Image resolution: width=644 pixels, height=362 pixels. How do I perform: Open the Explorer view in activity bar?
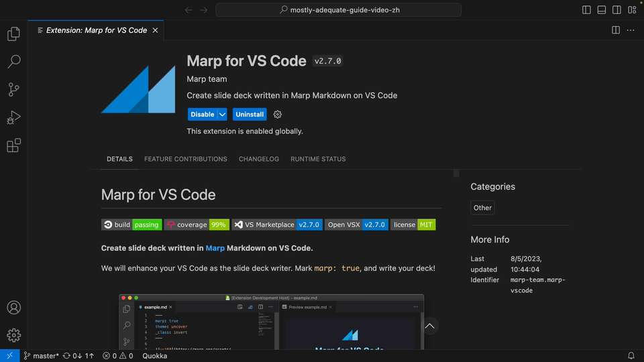13,34
